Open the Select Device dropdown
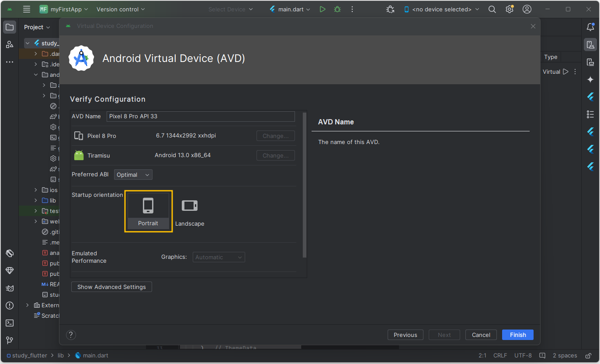600x364 pixels. (x=230, y=9)
